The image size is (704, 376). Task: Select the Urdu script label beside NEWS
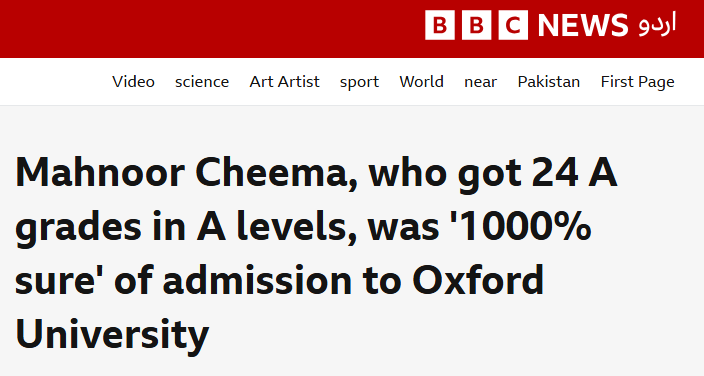pos(657,25)
